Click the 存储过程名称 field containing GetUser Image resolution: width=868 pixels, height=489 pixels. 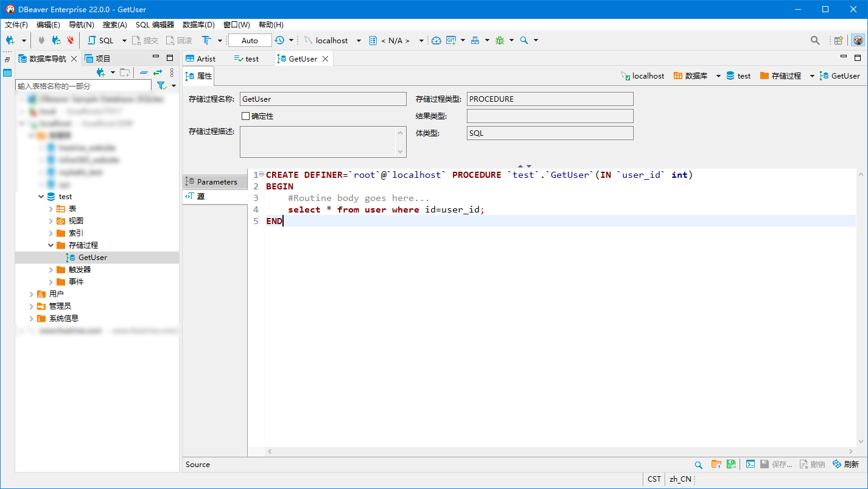(x=323, y=99)
